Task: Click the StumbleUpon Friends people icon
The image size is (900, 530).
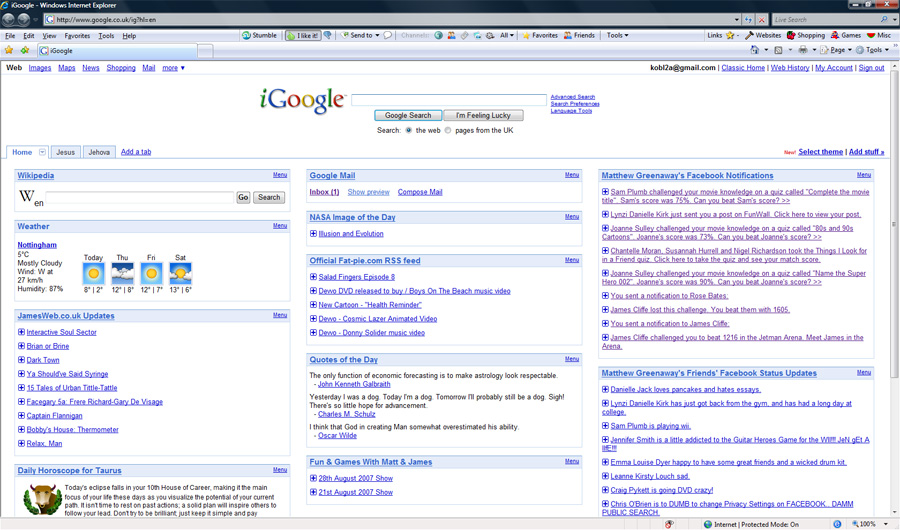Action: 568,35
